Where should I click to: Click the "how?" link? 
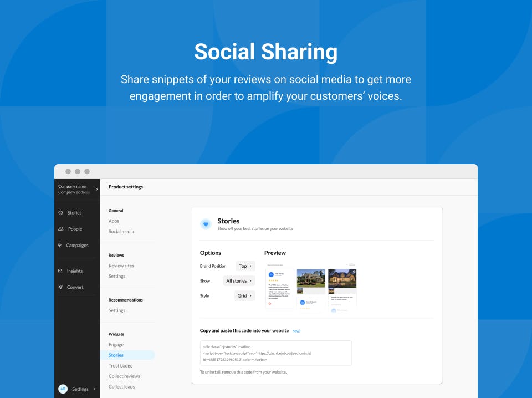tap(296, 331)
